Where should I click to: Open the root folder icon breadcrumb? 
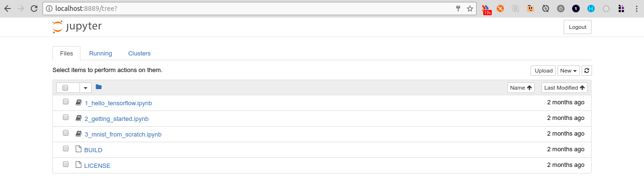tap(98, 87)
